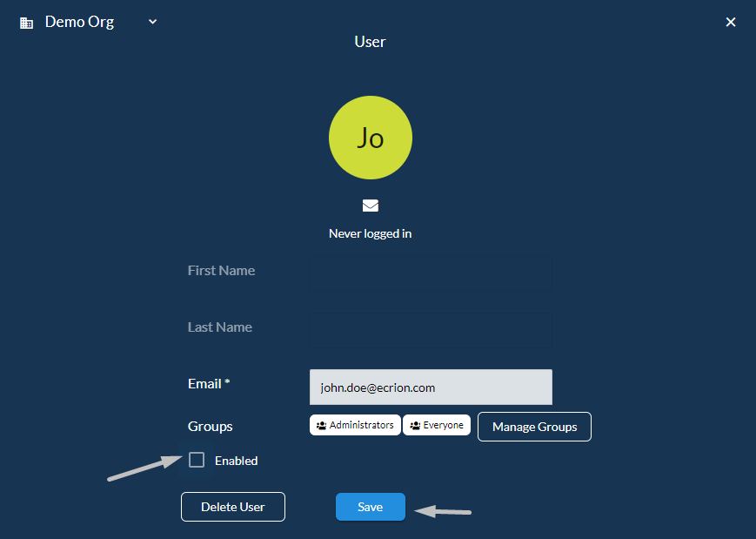Expand the Demo Org dropdown chevron

coord(152,22)
